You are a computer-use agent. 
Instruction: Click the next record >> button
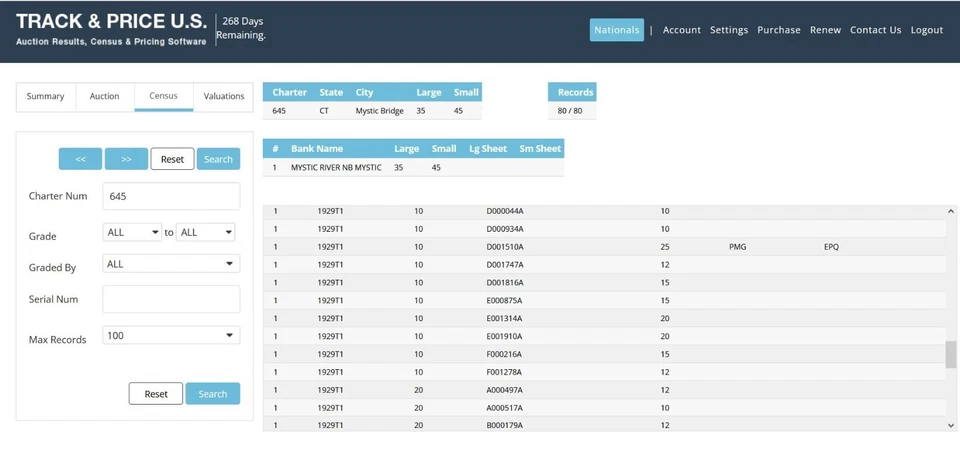pyautogui.click(x=126, y=159)
